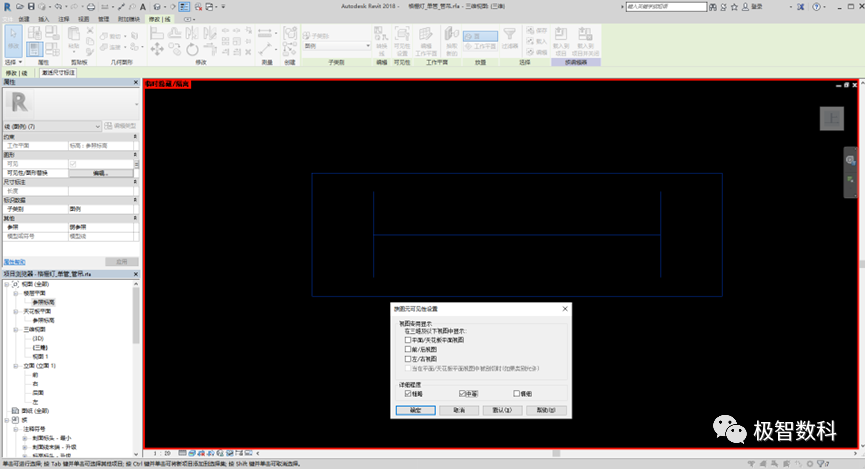Switch to the View ribbon tab
Screen dimensions: 865x469
[83, 19]
